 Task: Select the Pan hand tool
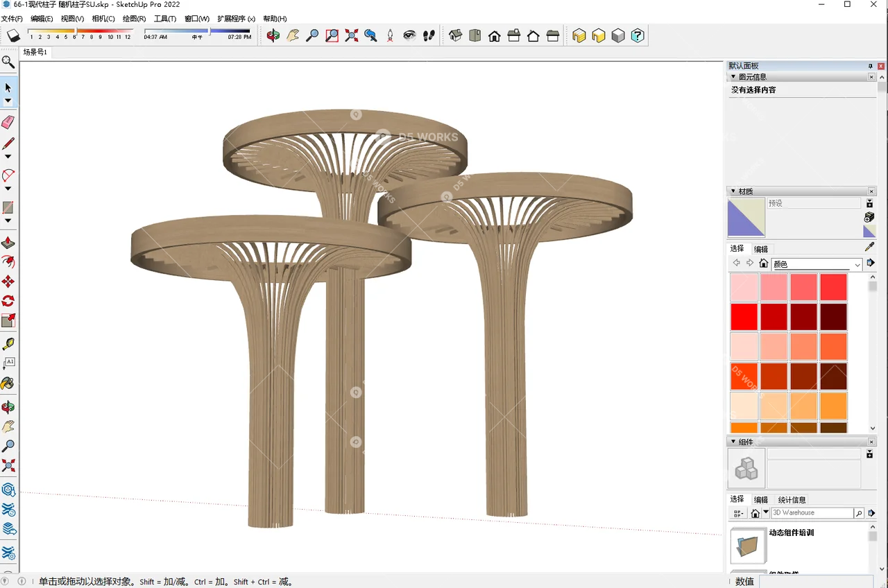click(293, 35)
